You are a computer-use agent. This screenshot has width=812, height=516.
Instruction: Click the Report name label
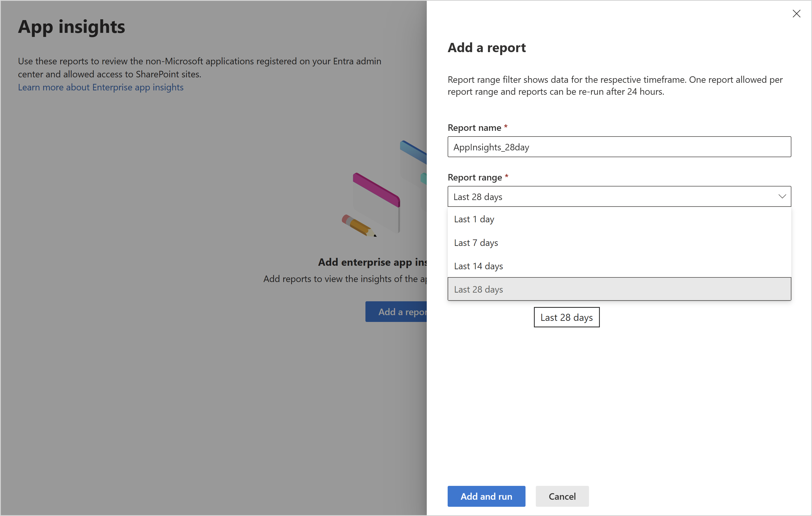[474, 128]
